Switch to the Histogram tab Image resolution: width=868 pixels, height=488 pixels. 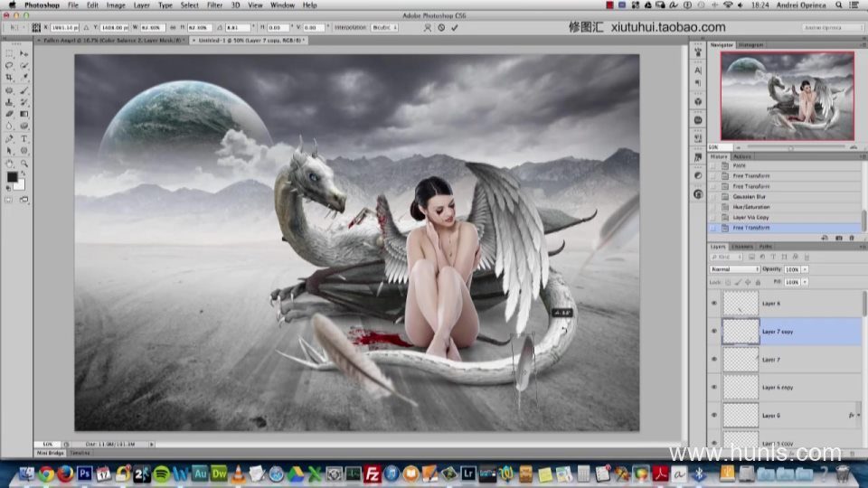pos(751,45)
